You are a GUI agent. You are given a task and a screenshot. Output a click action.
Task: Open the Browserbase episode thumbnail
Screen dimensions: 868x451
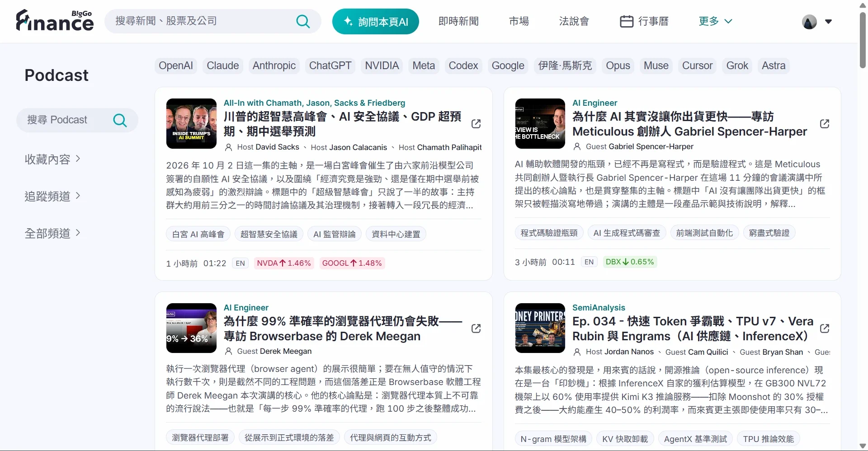tap(191, 328)
